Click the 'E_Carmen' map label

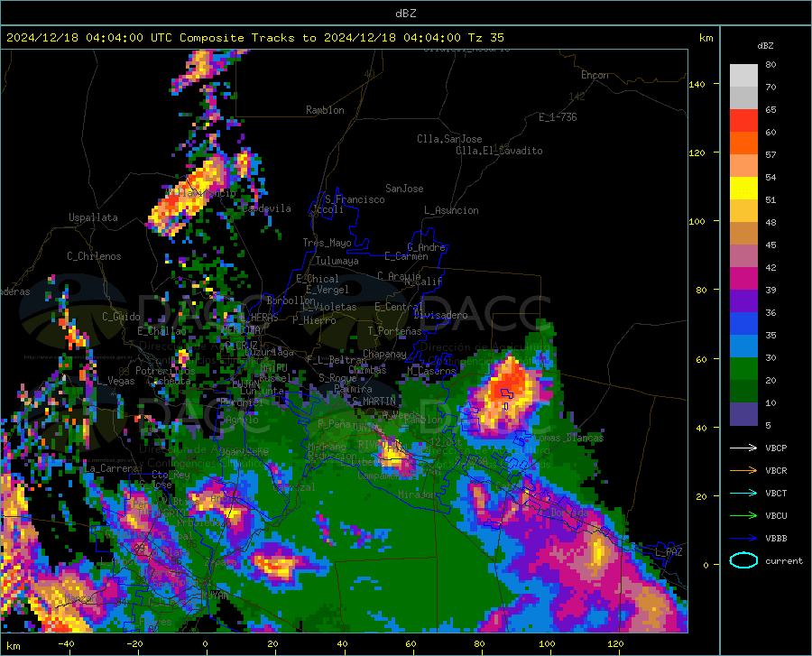tap(407, 256)
